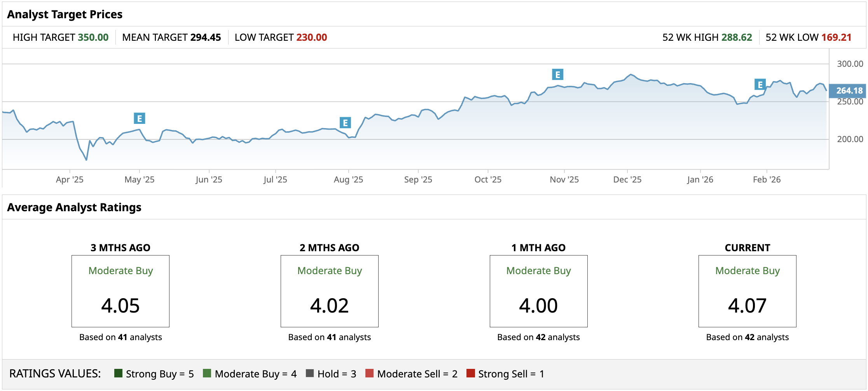Click the dark green Strong Buy legend square
The image size is (868, 391).
(x=119, y=373)
